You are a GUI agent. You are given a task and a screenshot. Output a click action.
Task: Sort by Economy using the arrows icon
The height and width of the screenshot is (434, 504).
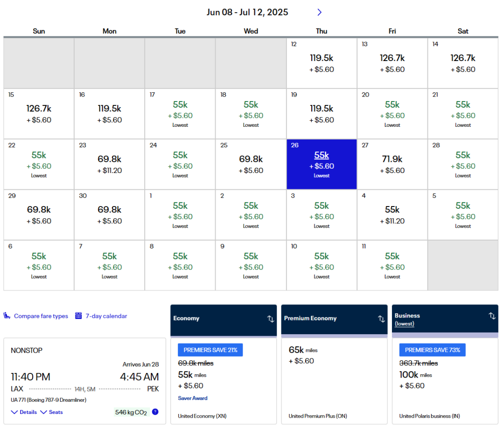270,319
